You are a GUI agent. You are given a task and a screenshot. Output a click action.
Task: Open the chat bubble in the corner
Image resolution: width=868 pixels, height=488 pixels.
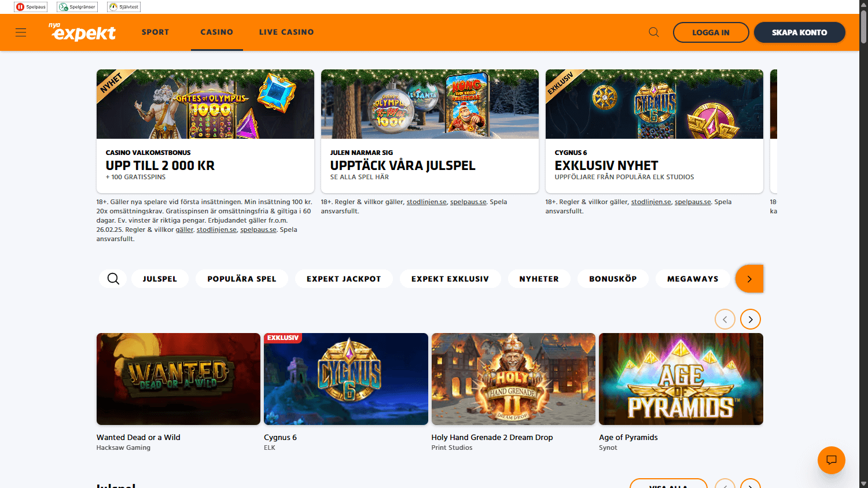(832, 460)
